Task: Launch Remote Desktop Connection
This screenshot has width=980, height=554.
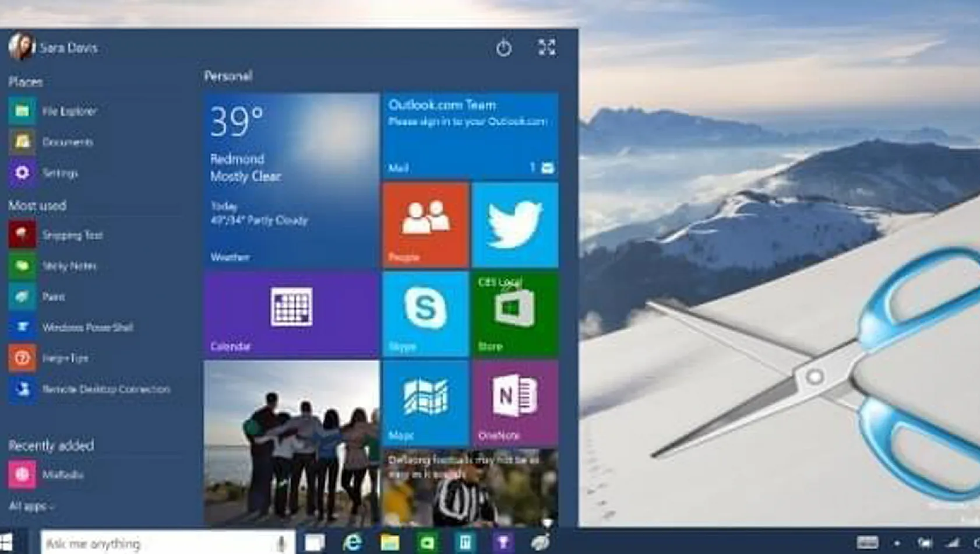Action: (x=90, y=389)
